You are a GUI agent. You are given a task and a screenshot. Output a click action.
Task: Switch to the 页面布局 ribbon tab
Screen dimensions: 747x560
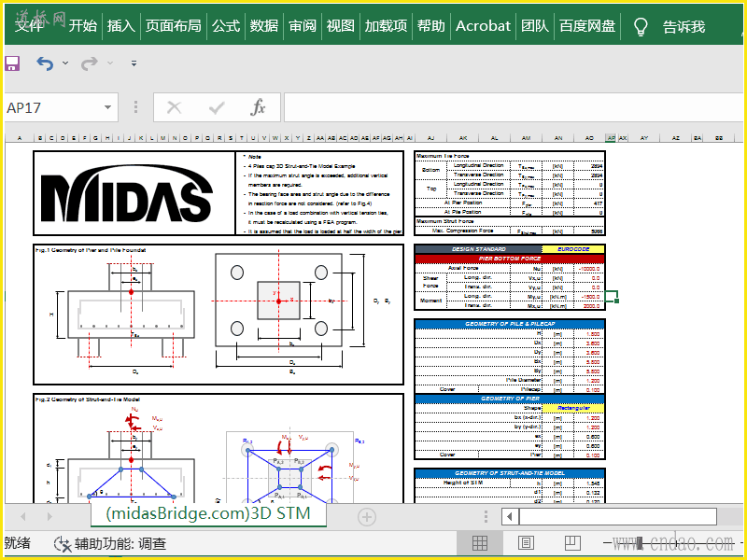click(x=174, y=26)
